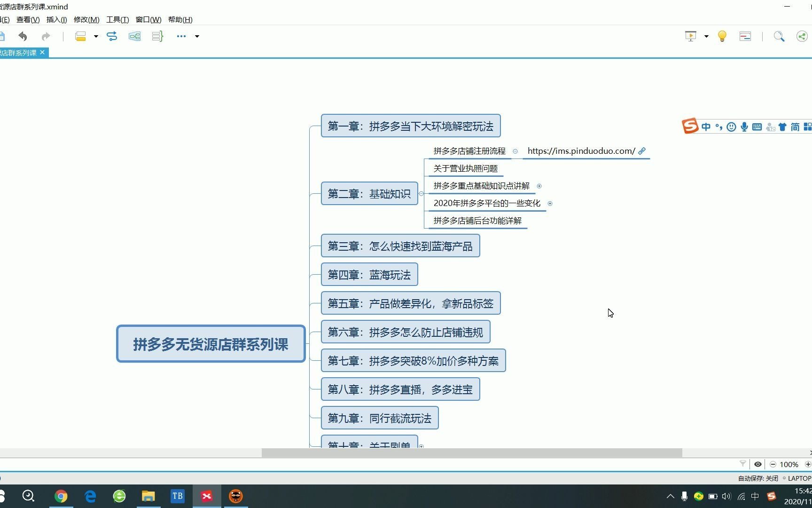Image resolution: width=812 pixels, height=508 pixels.
Task: Click the filter funnel icon in status bar
Action: coord(743,464)
